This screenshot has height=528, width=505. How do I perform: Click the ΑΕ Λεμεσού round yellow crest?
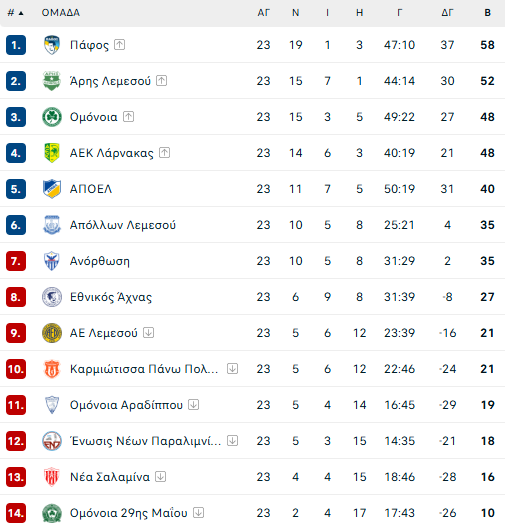tap(52, 333)
